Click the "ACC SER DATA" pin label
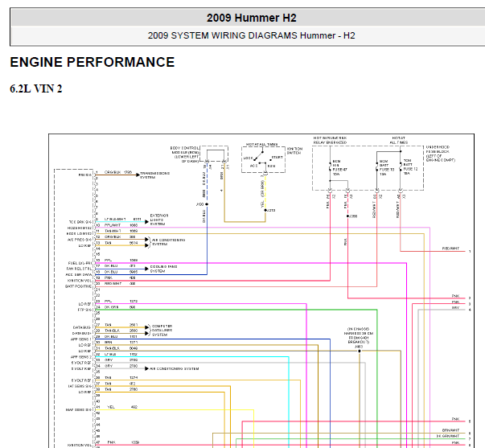The width and height of the screenshot is (485, 448). 79,275
